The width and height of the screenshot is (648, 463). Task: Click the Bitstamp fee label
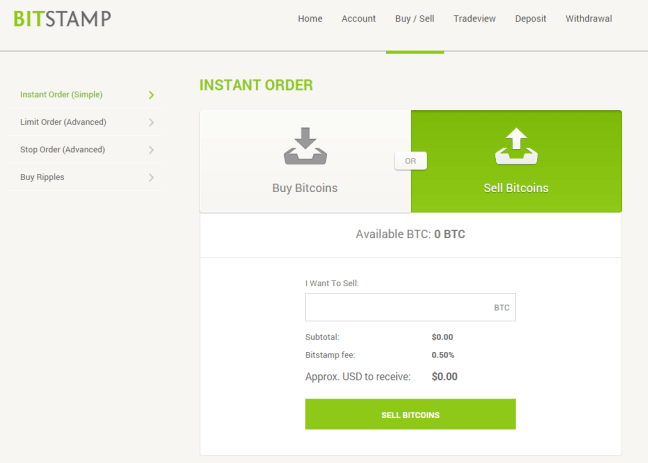tap(330, 355)
